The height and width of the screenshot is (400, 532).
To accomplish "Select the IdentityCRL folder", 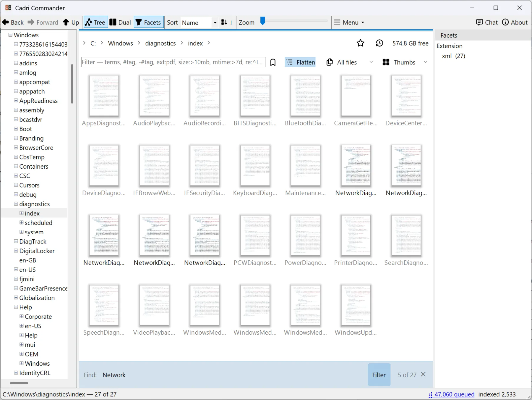I will pos(35,373).
